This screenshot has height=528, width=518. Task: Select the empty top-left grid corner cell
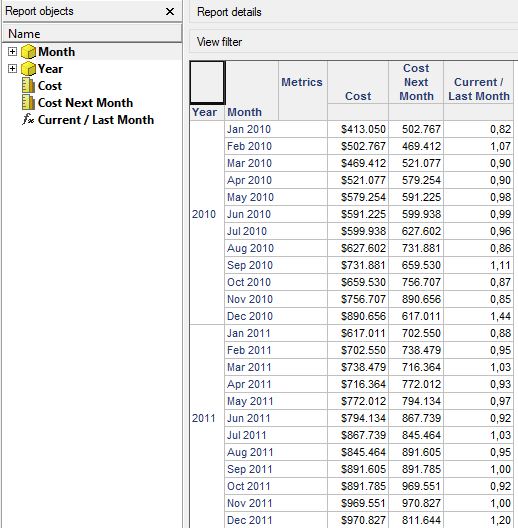click(x=207, y=82)
